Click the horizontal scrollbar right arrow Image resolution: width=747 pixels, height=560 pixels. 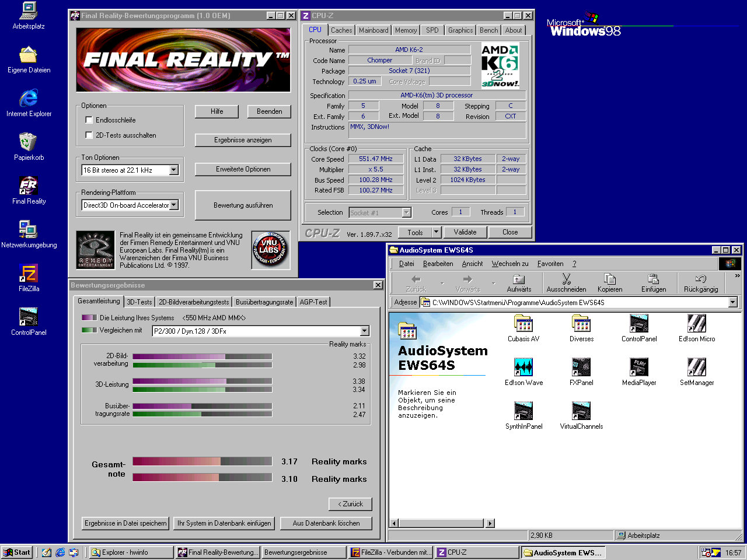(490, 523)
